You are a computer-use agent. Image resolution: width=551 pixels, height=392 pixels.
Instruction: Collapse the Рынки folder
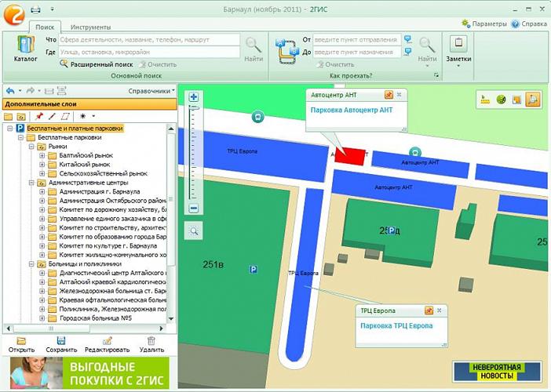point(31,147)
